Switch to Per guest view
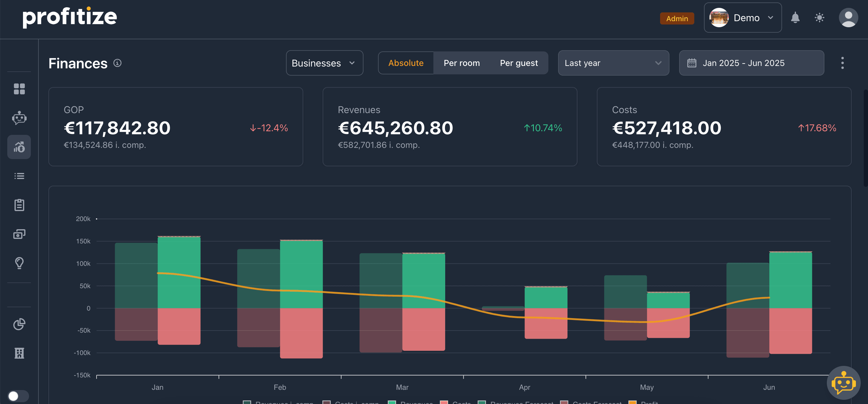Screen dimensions: 868x404 tap(518, 63)
